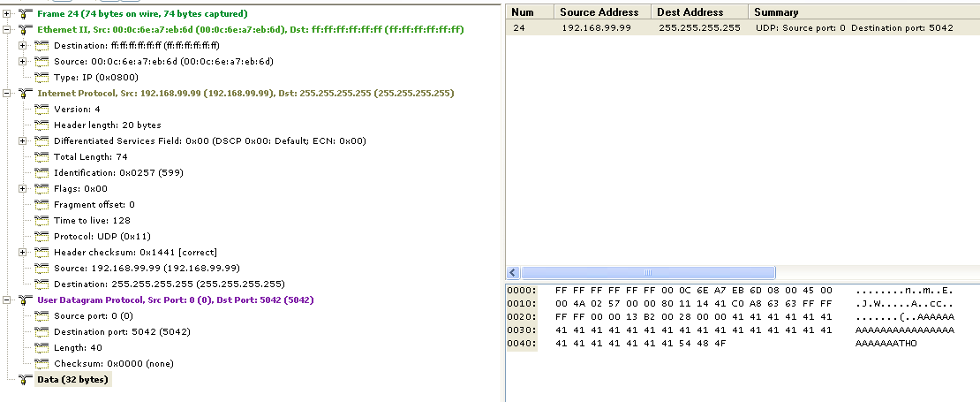Image resolution: width=980 pixels, height=402 pixels.
Task: Click the field icon beside Differentiated Services Field
Action: click(x=41, y=141)
